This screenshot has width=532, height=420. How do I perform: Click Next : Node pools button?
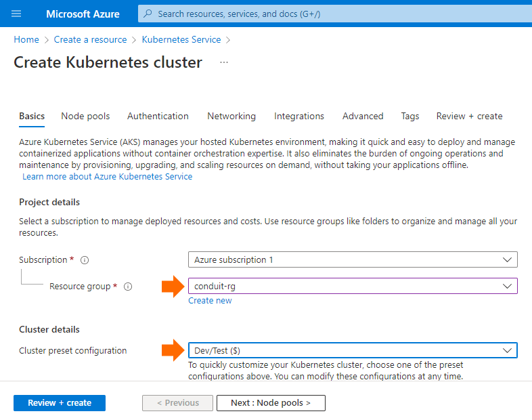coord(271,403)
